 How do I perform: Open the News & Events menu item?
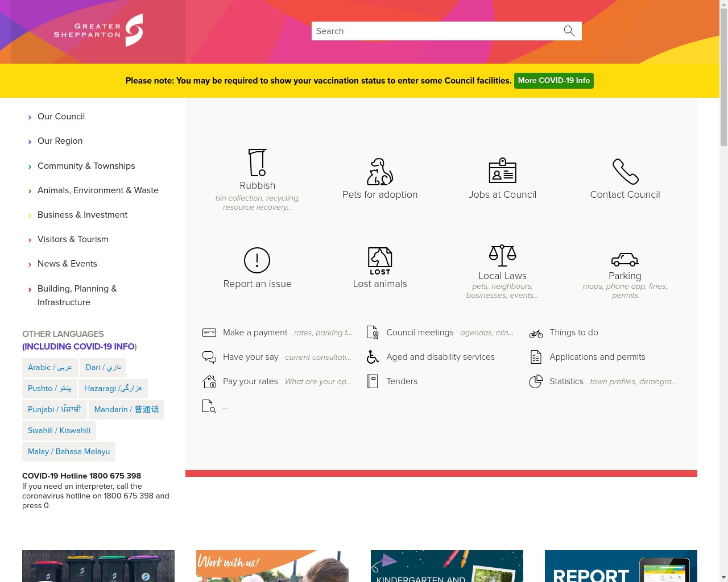click(67, 264)
